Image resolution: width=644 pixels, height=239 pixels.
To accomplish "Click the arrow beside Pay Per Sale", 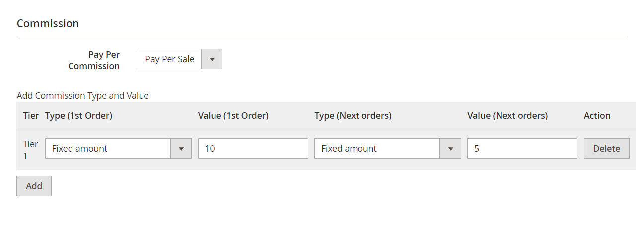I will (x=212, y=59).
